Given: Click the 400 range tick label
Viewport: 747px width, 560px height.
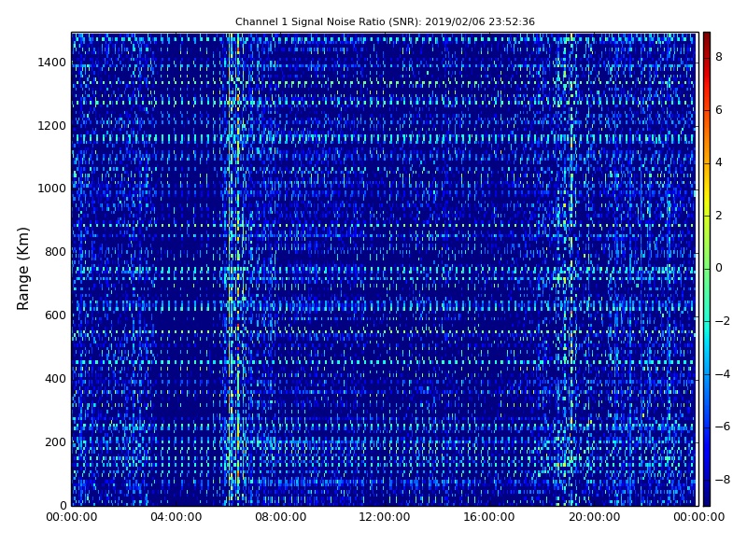Looking at the screenshot, I should coord(55,379).
